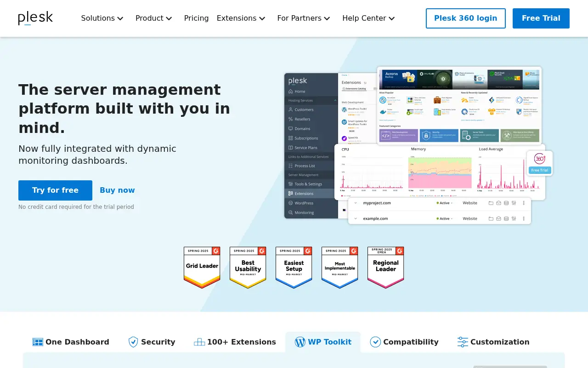Expand the myproject.com row chevron
The width and height of the screenshot is (588, 368).
(x=356, y=203)
